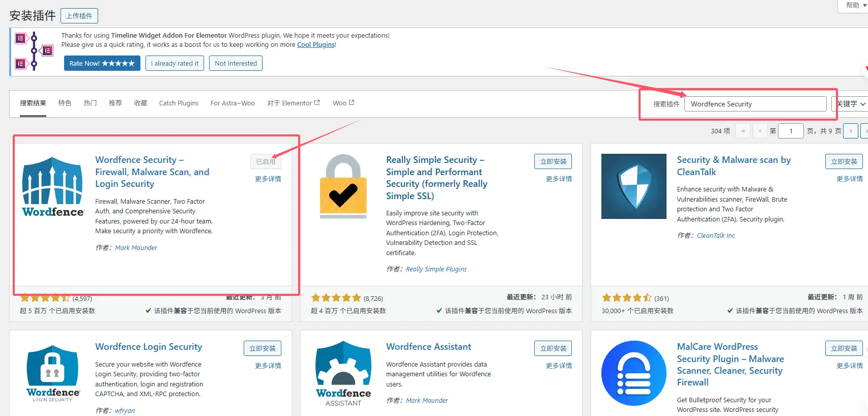Open the wfryan author link
Image resolution: width=868 pixels, height=416 pixels.
tap(125, 410)
